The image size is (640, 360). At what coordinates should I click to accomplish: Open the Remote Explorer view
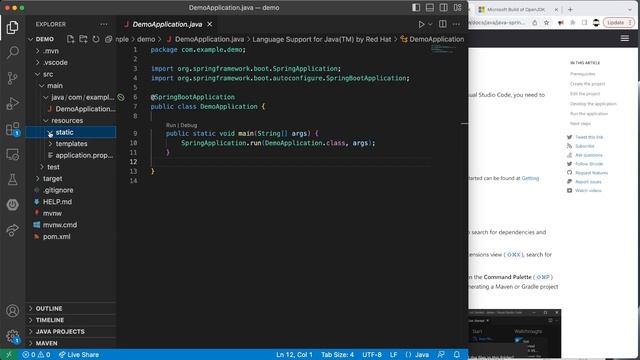click(x=13, y=155)
